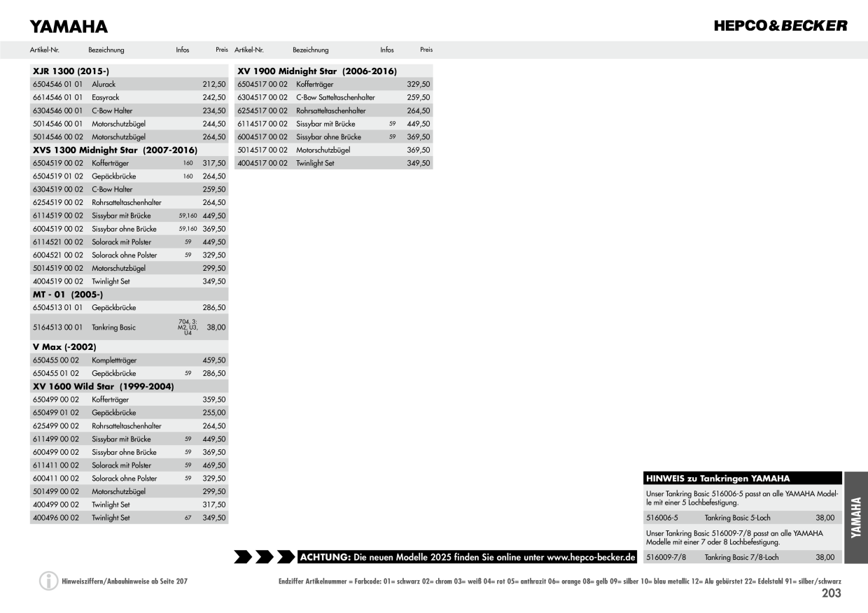Image resolution: width=868 pixels, height=613 pixels.
Task: Click the C-Bow Satteltaschenhalter row label
Action: pos(335,97)
